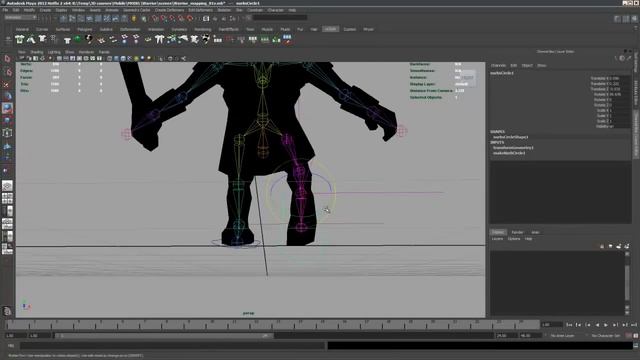Open animation preferences icon beside auto key
640x360 pixels.
pos(636,336)
